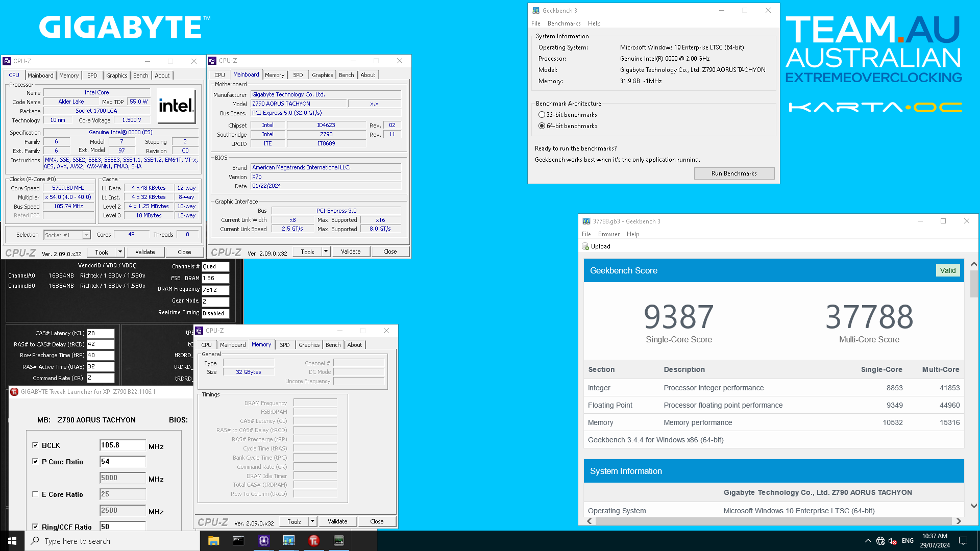Open the About tab in Mainboard CPU-Z window
This screenshot has width=980, height=551.
point(368,75)
